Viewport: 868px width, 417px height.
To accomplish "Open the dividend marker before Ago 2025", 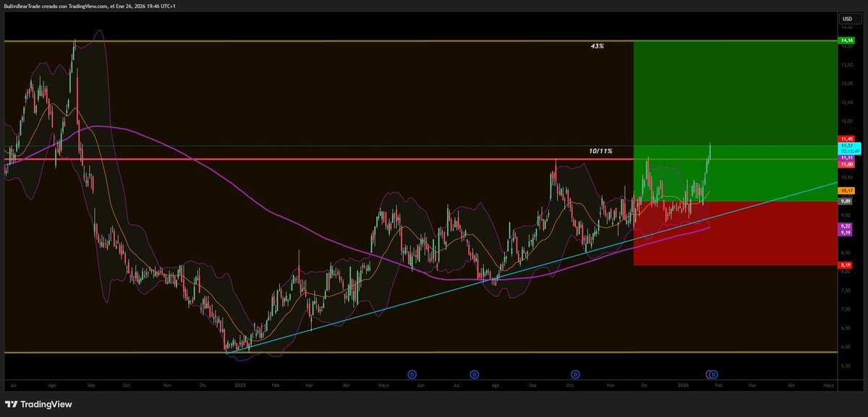I will click(475, 374).
